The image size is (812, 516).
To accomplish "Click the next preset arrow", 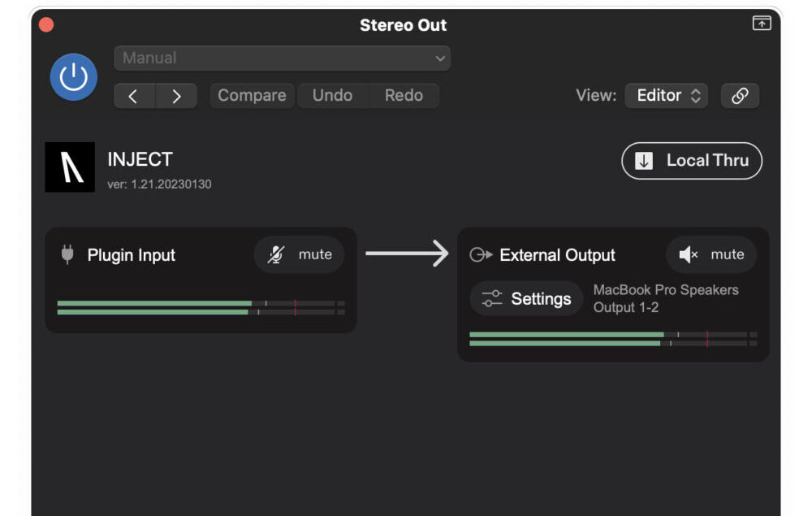I will pyautogui.click(x=176, y=95).
